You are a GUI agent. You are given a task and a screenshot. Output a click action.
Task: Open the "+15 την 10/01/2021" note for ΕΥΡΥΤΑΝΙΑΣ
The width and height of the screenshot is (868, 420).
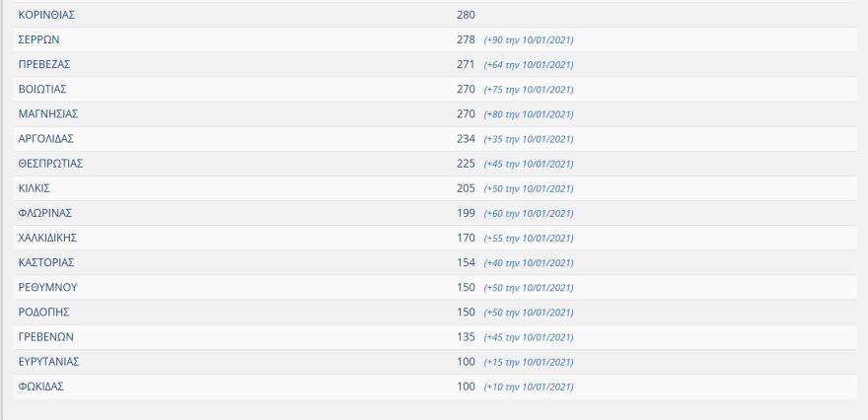pyautogui.click(x=529, y=362)
